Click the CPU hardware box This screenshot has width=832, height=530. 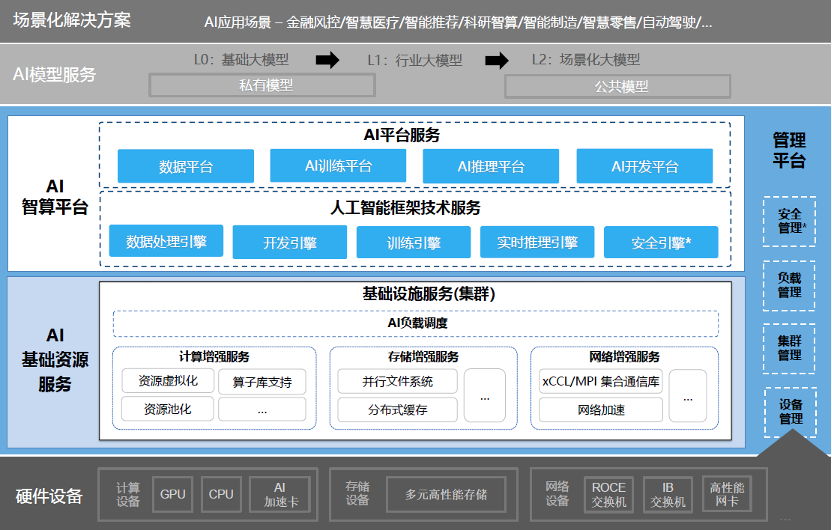click(221, 494)
